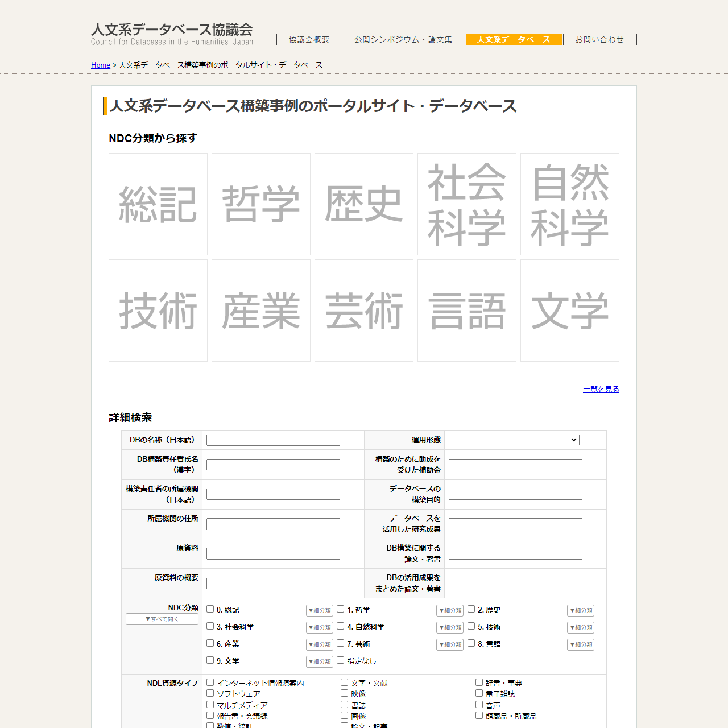Tick the 電子雑誌 resource type
The image size is (728, 728).
point(479,693)
